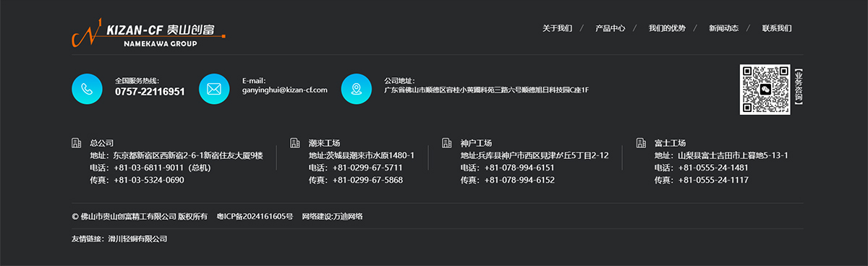The width and height of the screenshot is (868, 266).
Task: Click the WeChat QR code image
Action: pyautogui.click(x=765, y=90)
